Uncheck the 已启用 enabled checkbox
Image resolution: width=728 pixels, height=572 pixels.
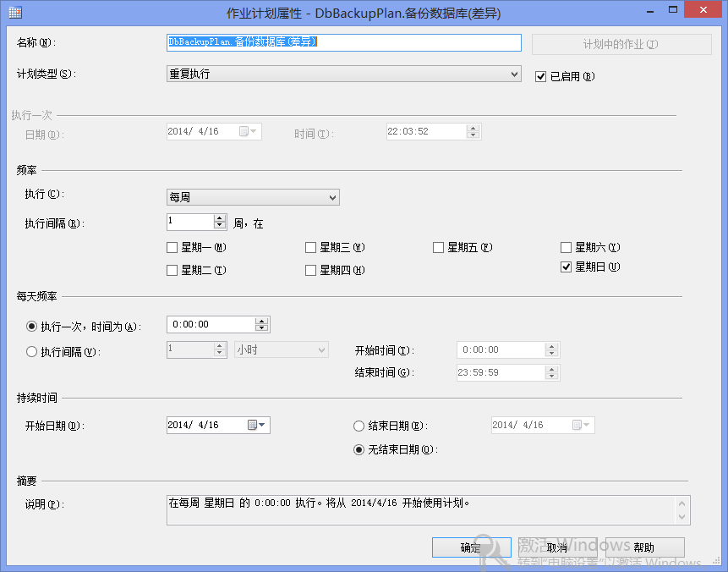pos(541,76)
